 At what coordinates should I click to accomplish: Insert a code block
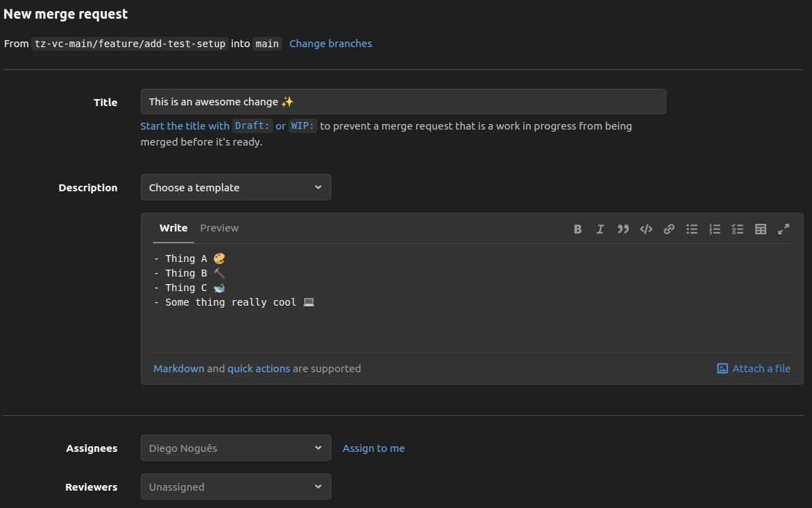(x=646, y=229)
